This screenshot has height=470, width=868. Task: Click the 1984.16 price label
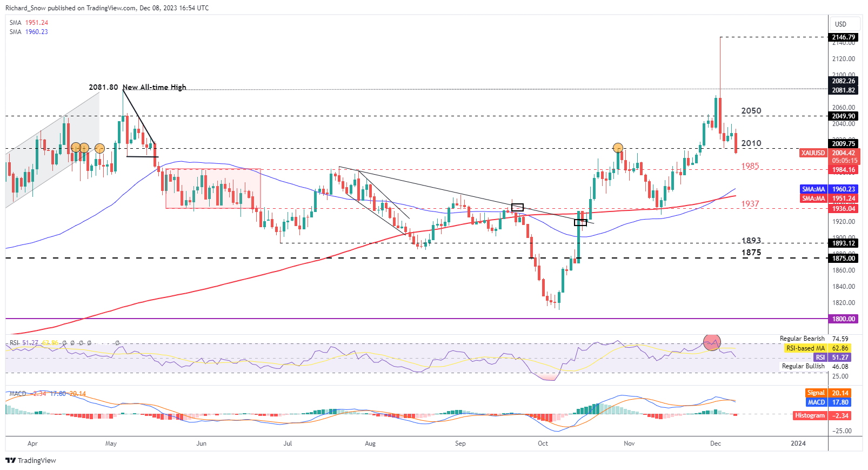[843, 170]
